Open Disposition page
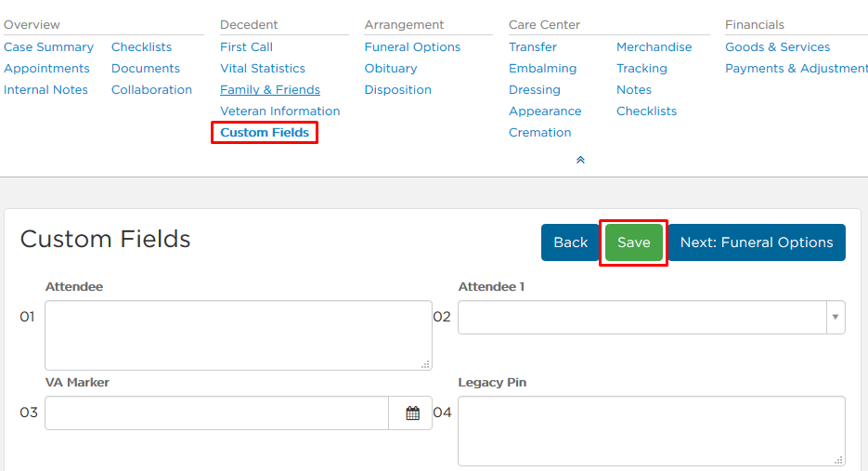This screenshot has width=868, height=471. tap(398, 90)
